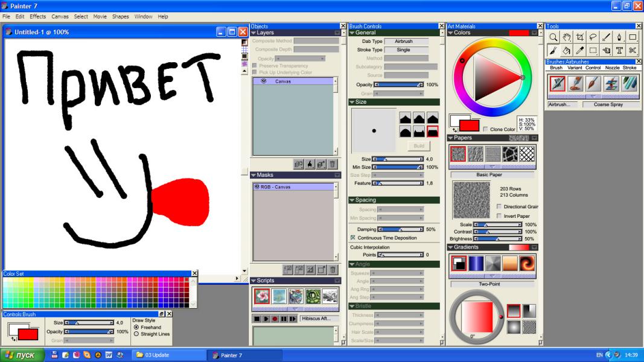Click the Damping slider in Brush Controls
The height and width of the screenshot is (362, 644).
(x=399, y=229)
